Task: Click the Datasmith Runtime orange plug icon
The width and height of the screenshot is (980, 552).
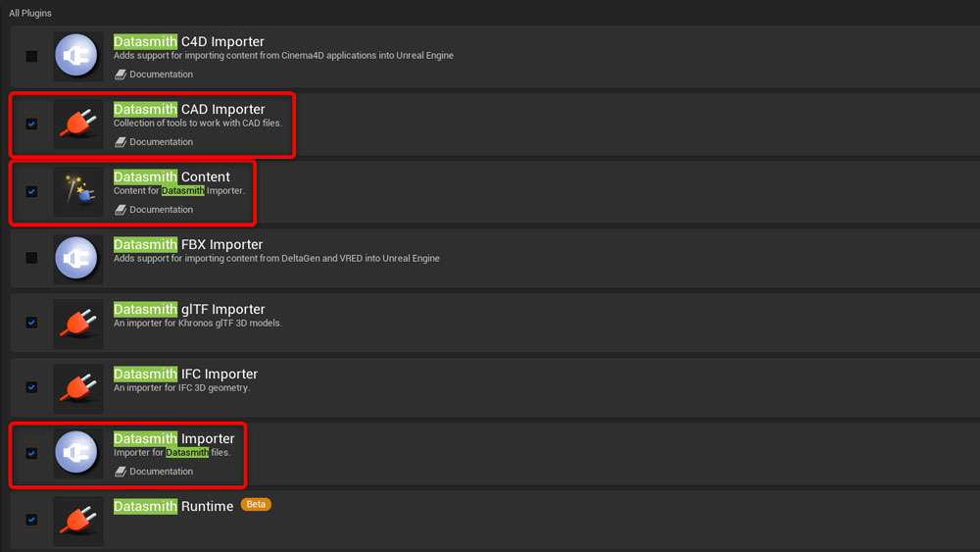Action: coord(77,521)
